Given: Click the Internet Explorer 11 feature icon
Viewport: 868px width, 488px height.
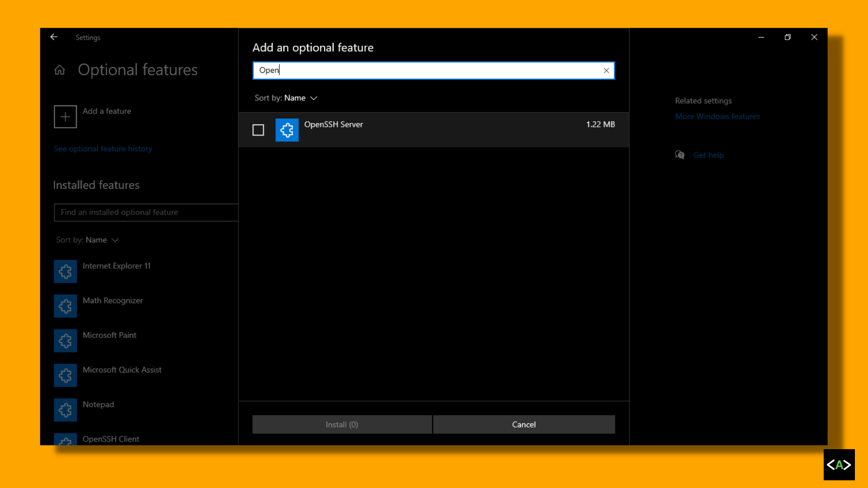Looking at the screenshot, I should coord(66,272).
